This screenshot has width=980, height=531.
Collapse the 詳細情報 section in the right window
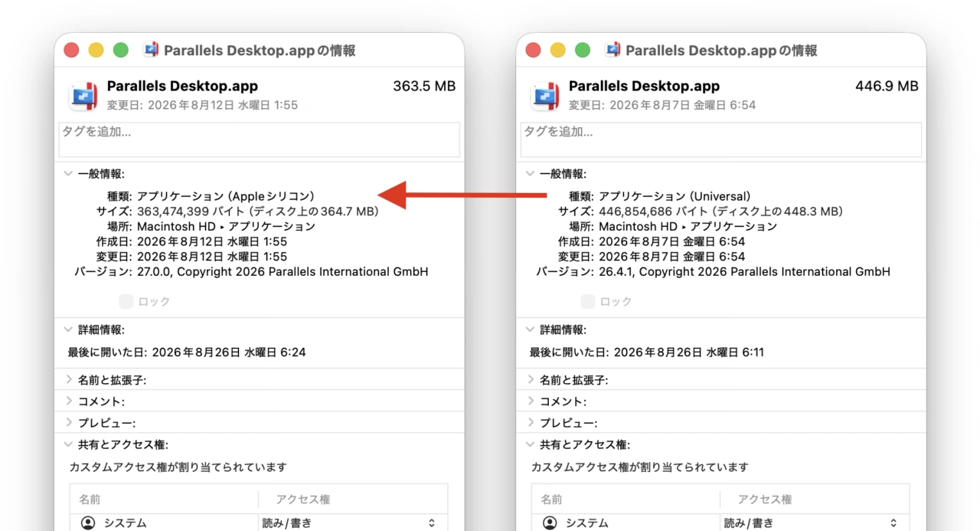pyautogui.click(x=530, y=329)
